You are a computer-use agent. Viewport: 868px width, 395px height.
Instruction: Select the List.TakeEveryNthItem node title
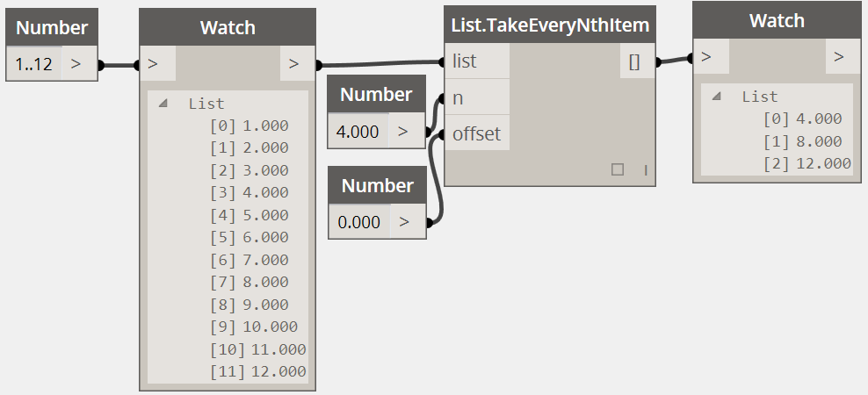pos(551,25)
